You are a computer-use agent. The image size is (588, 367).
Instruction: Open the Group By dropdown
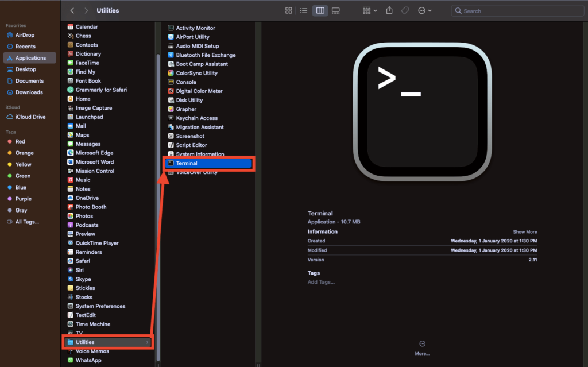(370, 11)
